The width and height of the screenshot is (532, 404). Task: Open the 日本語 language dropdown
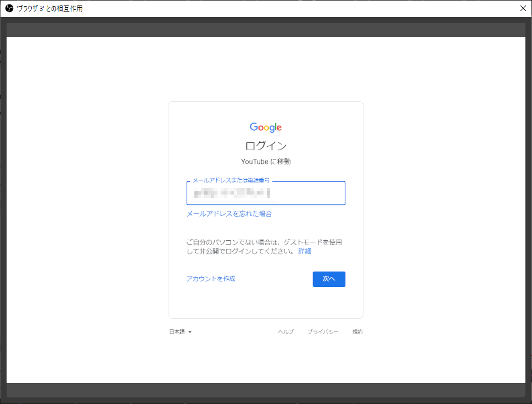[x=178, y=331]
